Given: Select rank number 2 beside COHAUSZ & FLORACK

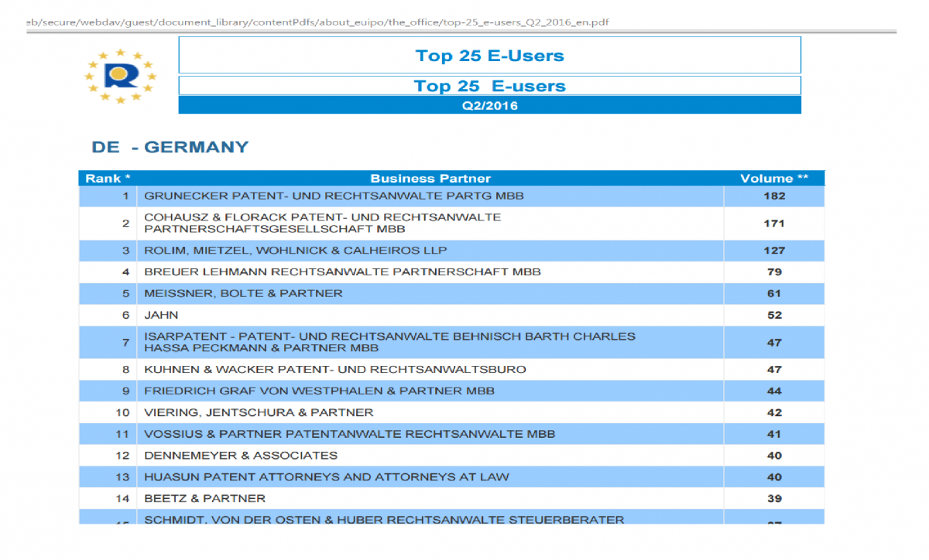Looking at the screenshot, I should pyautogui.click(x=125, y=223).
